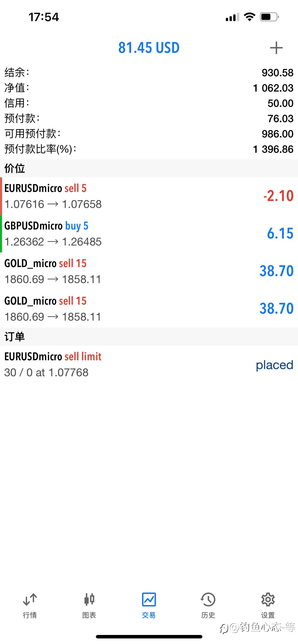
Task: Tap the placed order status label
Action: [275, 365]
